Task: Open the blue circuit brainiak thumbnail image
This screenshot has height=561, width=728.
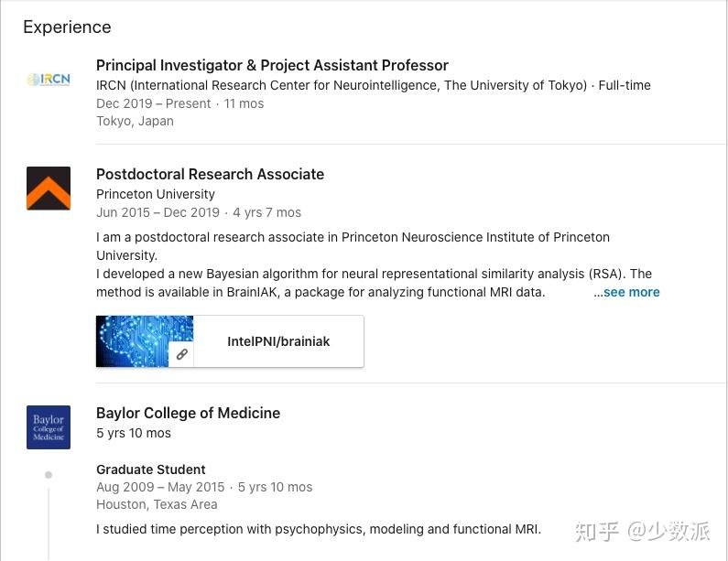Action: coord(145,341)
